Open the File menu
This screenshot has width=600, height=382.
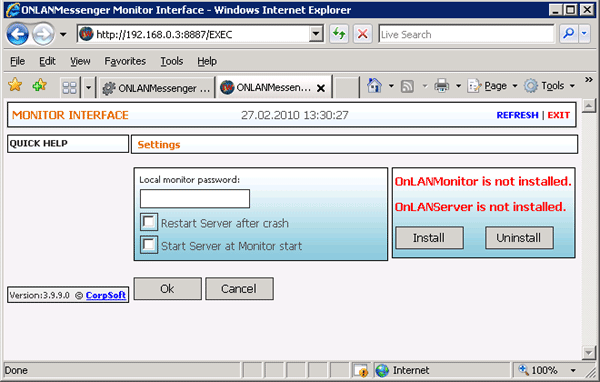tap(17, 61)
